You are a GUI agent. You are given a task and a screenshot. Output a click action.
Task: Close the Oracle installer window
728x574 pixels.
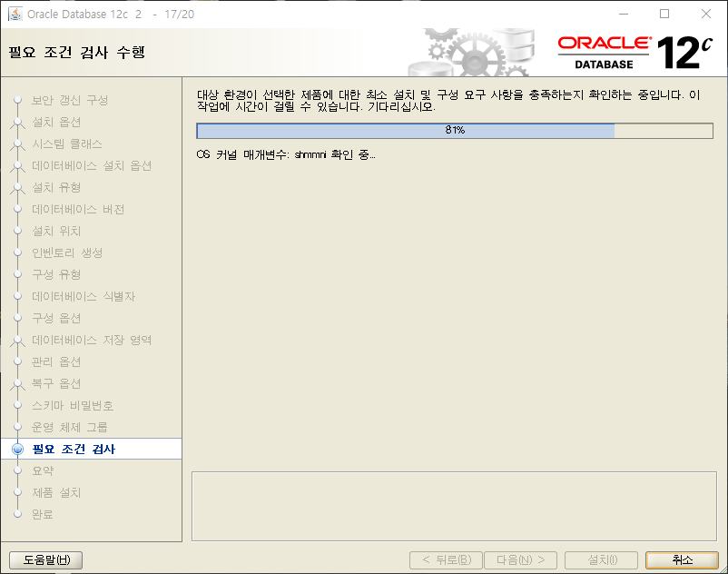click(x=705, y=14)
